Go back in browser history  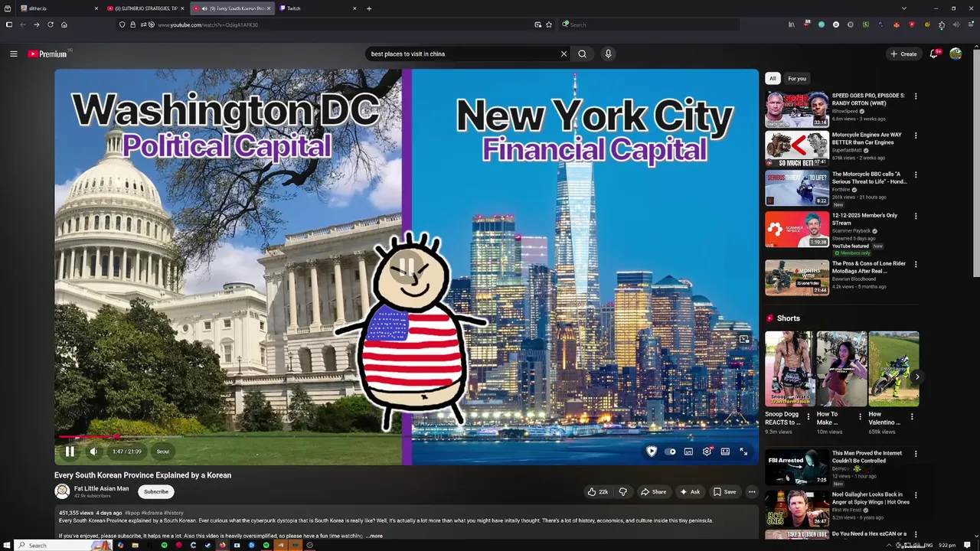coord(23,24)
